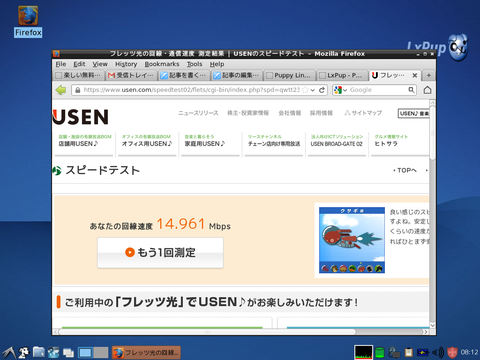
Task: Click the green back arrow button
Action: pos(61,90)
